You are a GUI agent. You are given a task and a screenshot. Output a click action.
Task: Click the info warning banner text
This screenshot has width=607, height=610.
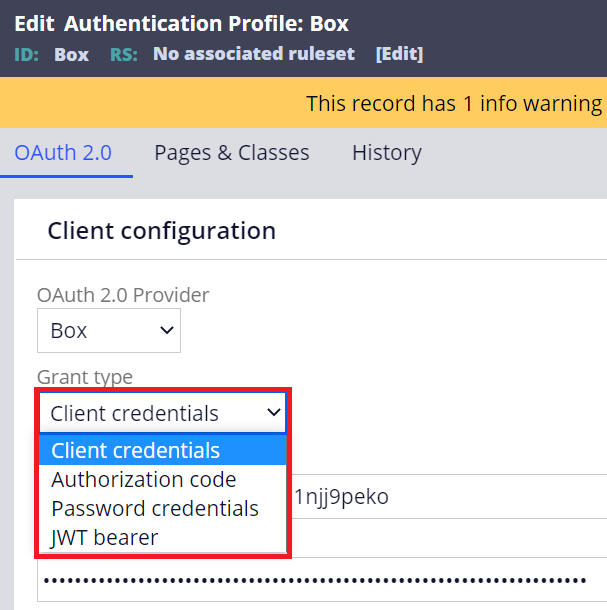(454, 103)
